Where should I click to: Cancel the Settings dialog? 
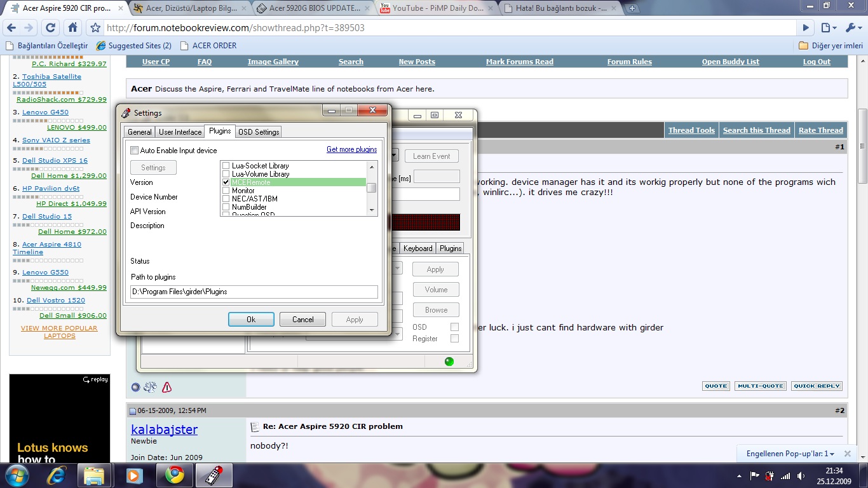click(x=302, y=320)
